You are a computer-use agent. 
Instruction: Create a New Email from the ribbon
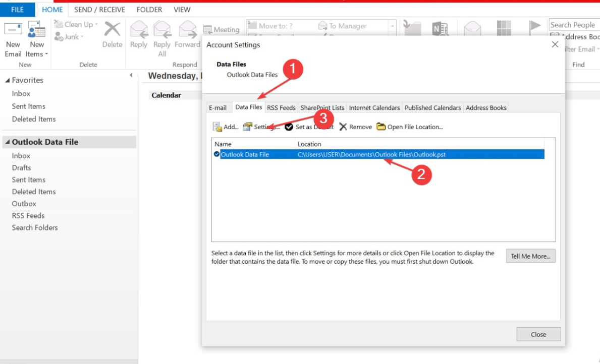pos(13,40)
